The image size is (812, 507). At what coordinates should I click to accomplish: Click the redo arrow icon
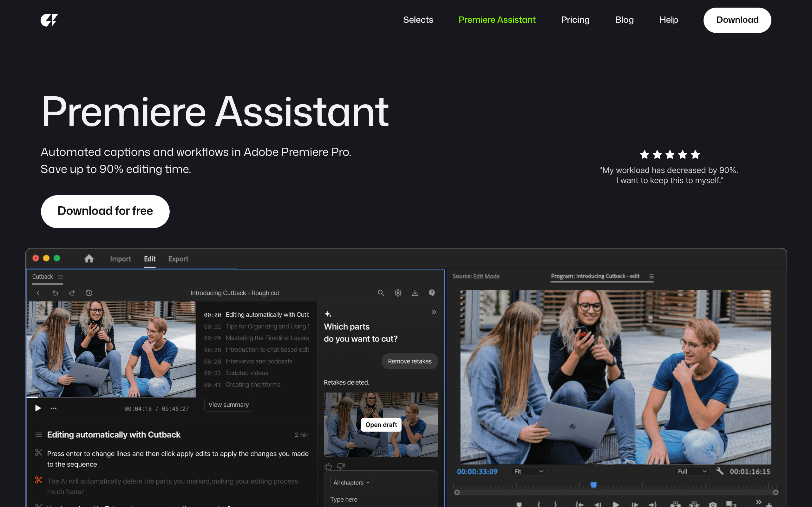[x=72, y=293]
